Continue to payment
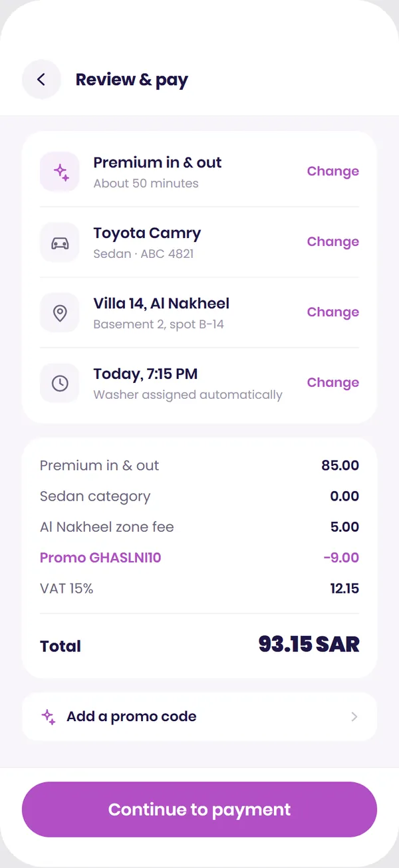399x868 pixels. (x=199, y=810)
